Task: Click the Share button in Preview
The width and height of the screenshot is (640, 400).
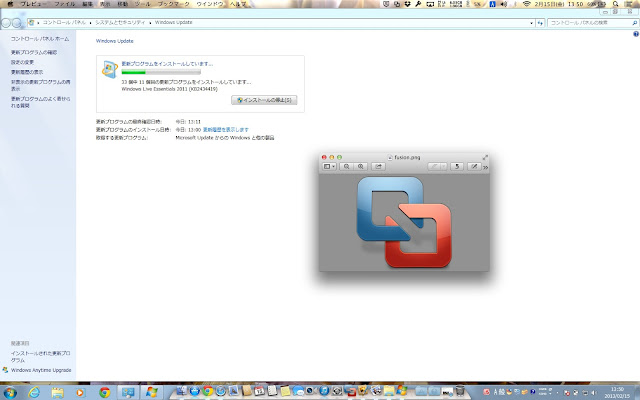Action: (x=378, y=167)
